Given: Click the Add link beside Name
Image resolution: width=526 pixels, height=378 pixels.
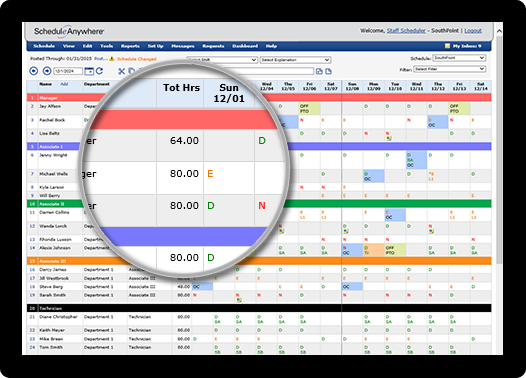Looking at the screenshot, I should pos(64,84).
